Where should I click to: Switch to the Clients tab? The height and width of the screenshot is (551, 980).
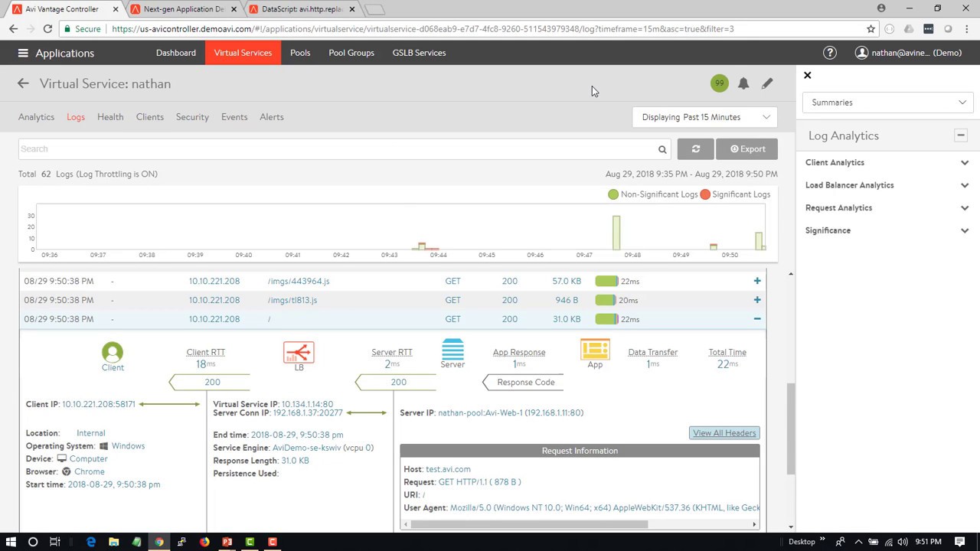coord(150,117)
